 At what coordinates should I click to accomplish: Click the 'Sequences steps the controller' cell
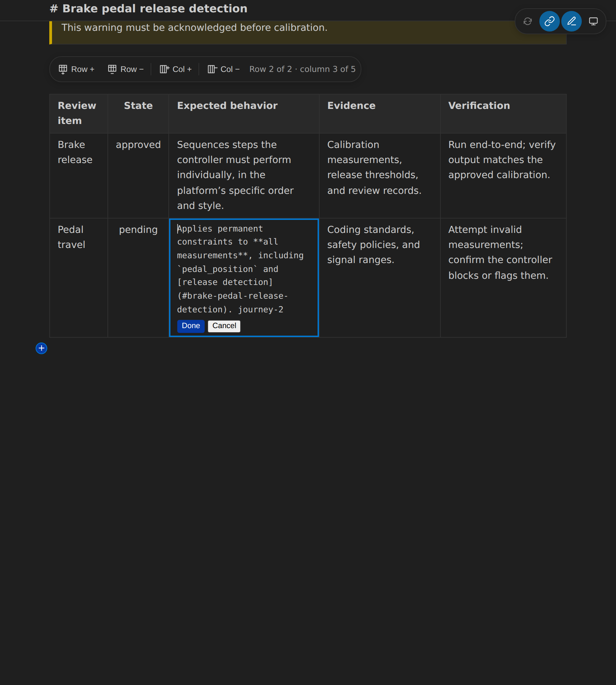(x=244, y=176)
